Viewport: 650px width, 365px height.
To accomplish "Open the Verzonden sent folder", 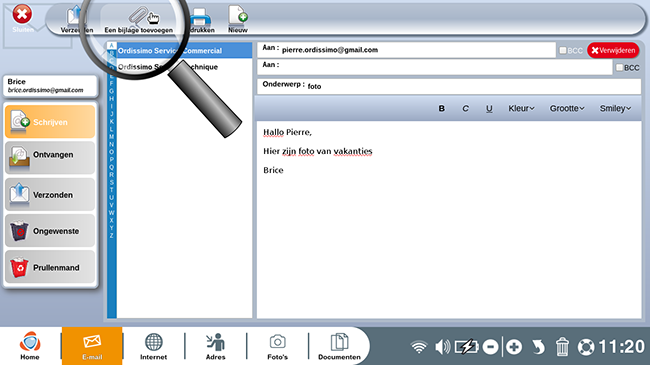I will [50, 194].
